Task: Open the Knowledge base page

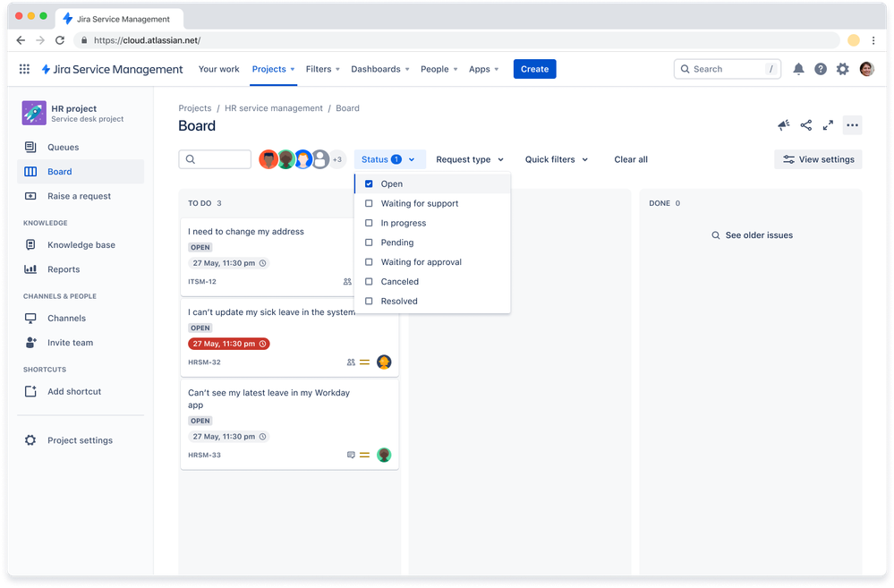Action: 81,245
